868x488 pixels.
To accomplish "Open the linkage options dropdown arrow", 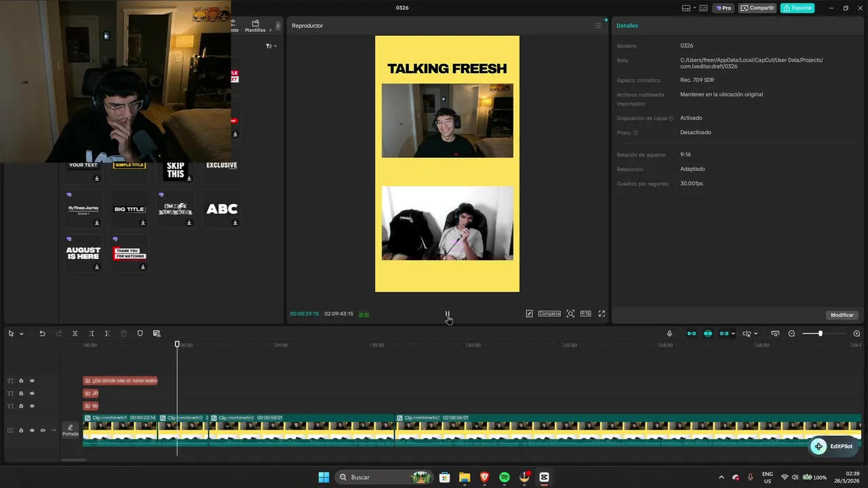I will [x=733, y=333].
